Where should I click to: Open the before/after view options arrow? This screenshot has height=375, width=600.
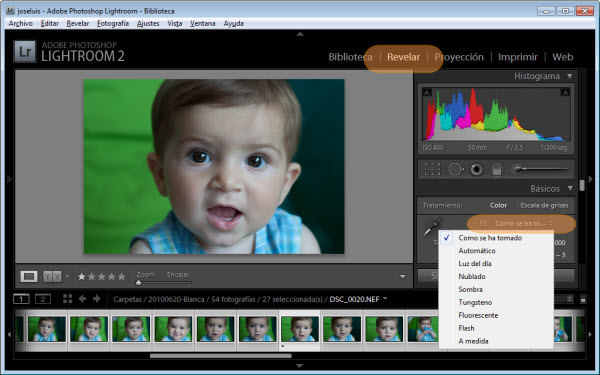67,276
